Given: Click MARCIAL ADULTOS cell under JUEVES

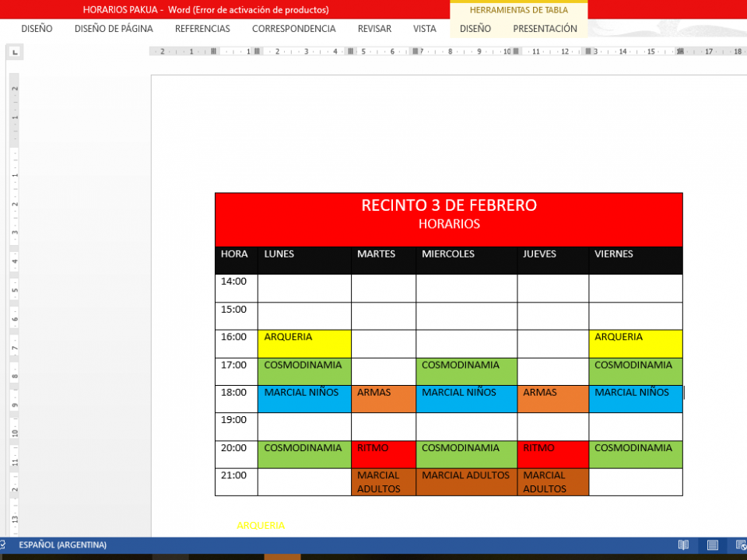Looking at the screenshot, I should pyautogui.click(x=552, y=482).
